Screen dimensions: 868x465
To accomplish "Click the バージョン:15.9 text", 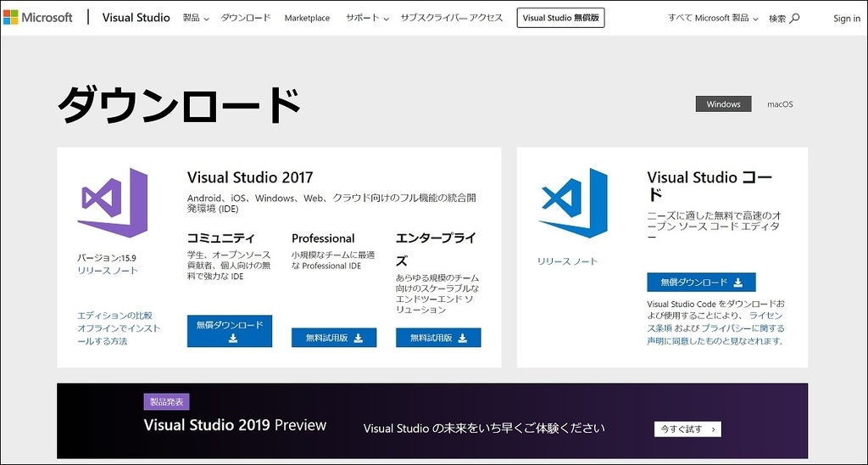I will click(x=107, y=258).
